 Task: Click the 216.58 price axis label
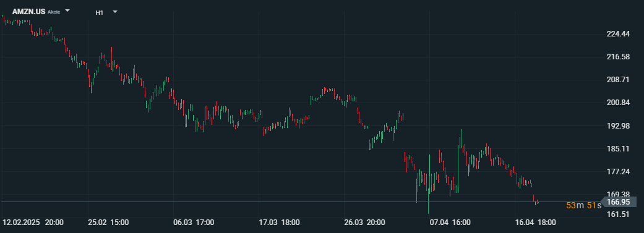coord(618,57)
